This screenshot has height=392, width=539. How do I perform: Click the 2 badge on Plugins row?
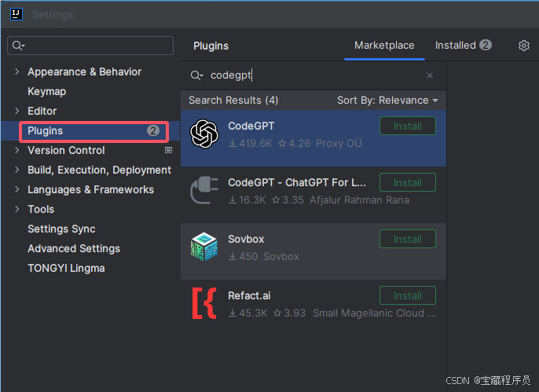tap(153, 130)
